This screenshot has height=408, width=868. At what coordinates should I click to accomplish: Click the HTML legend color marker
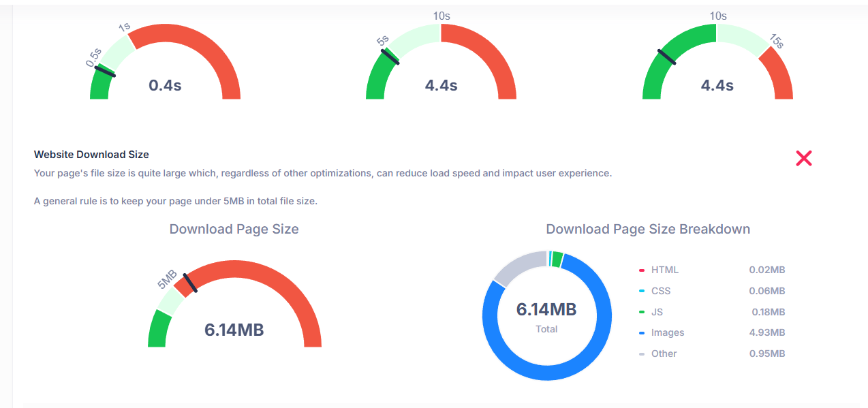tap(642, 270)
